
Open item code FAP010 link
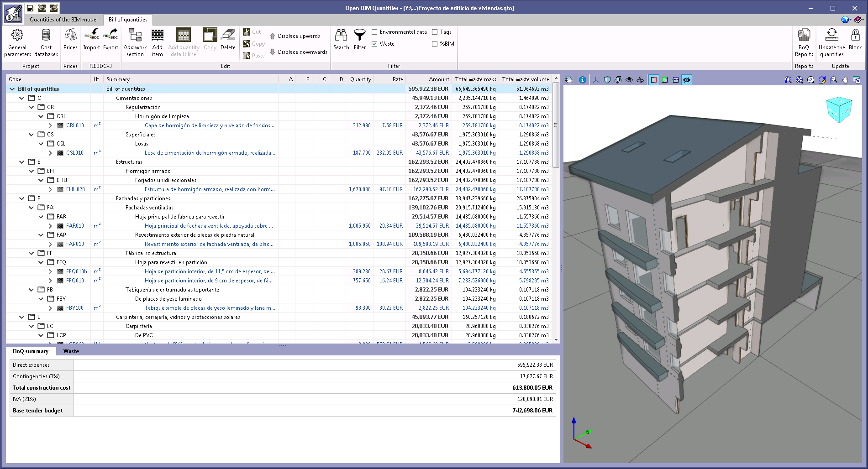(x=75, y=244)
